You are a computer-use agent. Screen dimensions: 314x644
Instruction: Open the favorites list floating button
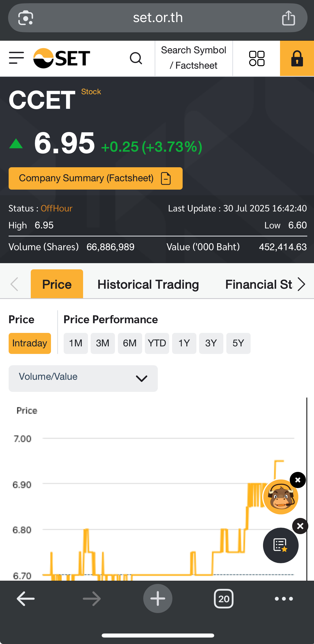point(281,545)
